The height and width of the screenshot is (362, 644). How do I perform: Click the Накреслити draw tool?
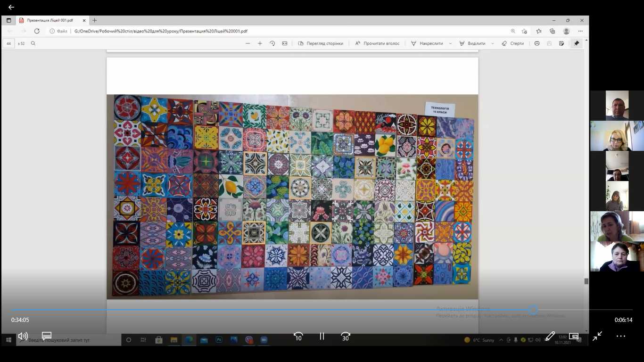pos(427,43)
